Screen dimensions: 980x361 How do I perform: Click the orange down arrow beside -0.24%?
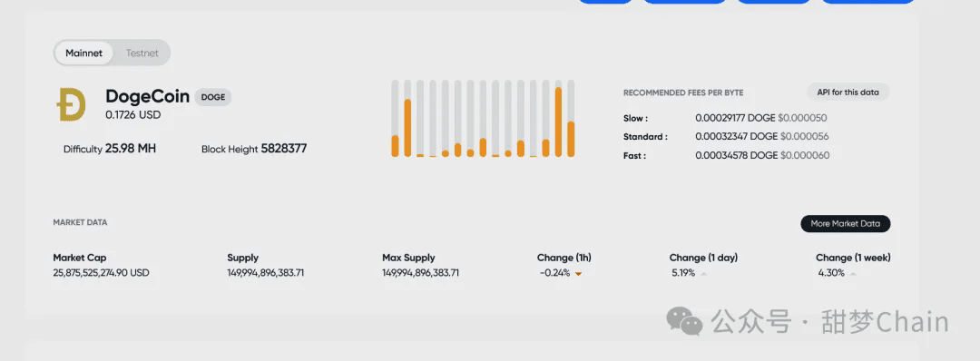[579, 274]
